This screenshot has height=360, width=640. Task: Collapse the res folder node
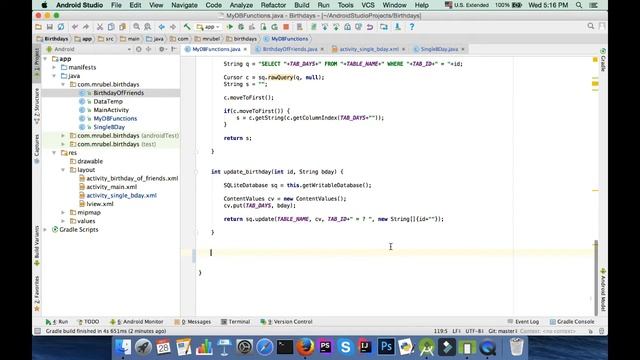[54, 153]
